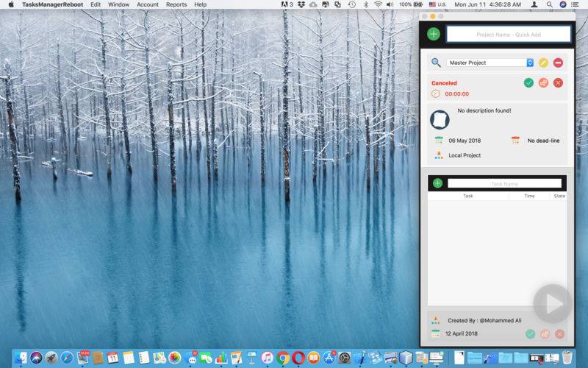
Task: Open the Reports menu
Action: pyautogui.click(x=176, y=4)
